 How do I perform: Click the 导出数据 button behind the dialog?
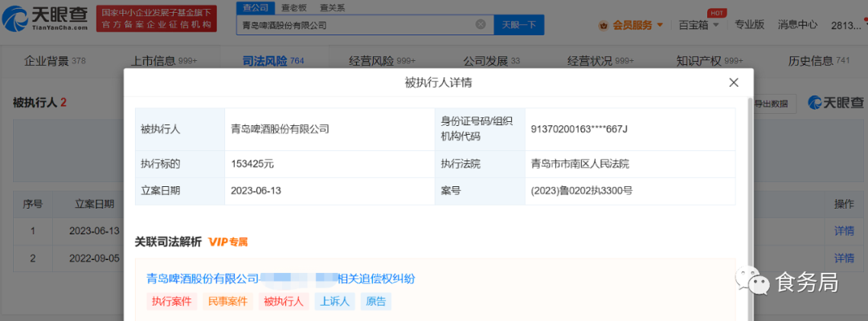tap(774, 103)
